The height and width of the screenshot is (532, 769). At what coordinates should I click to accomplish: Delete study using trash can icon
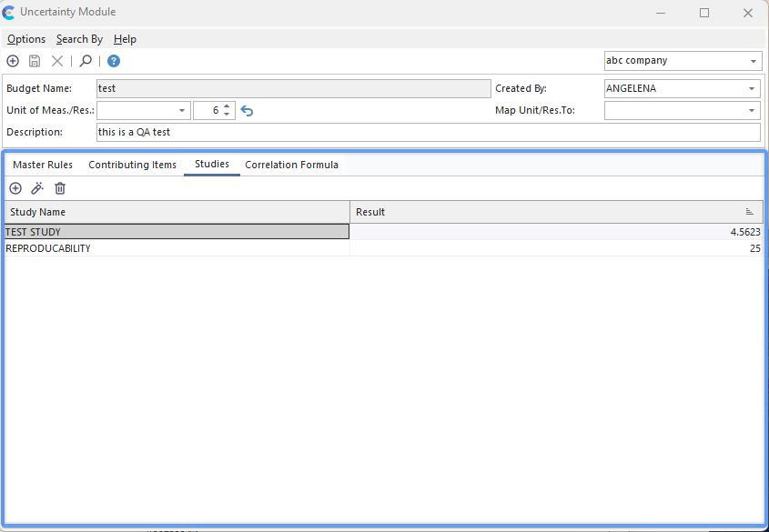point(60,188)
